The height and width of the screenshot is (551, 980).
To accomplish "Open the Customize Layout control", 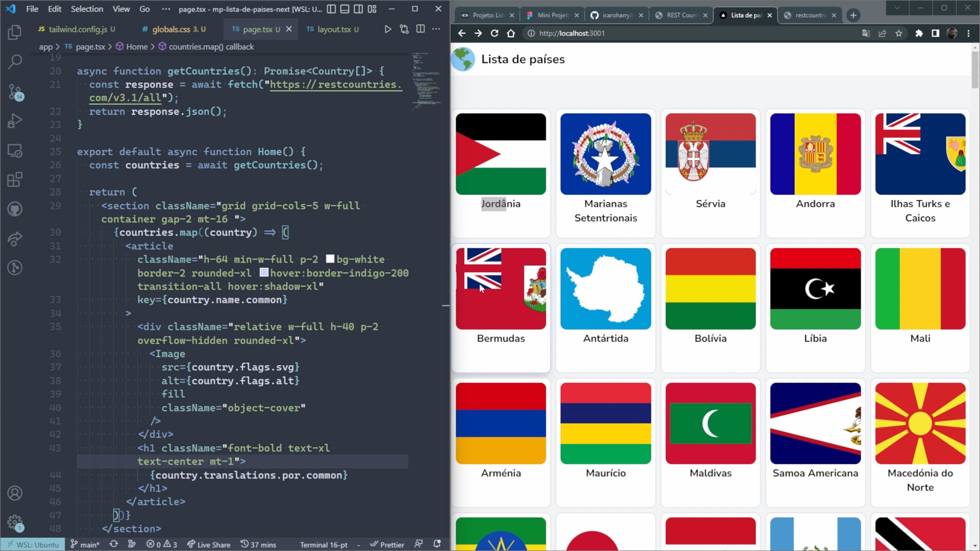I will pos(372,9).
